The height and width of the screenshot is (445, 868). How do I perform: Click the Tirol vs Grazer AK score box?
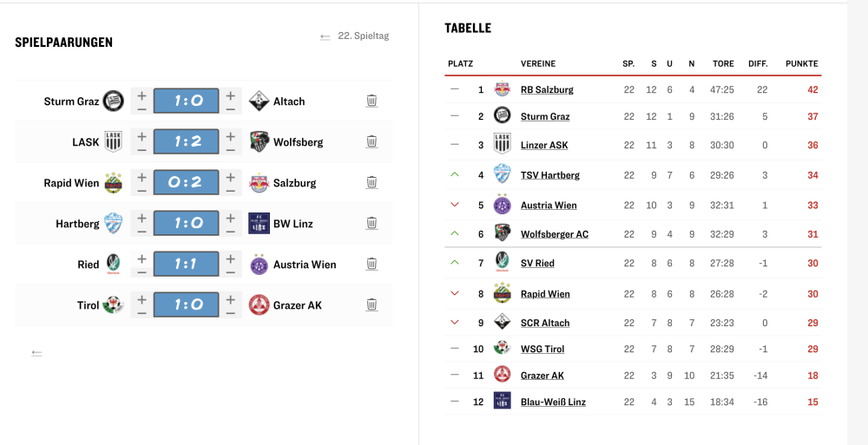(x=186, y=304)
